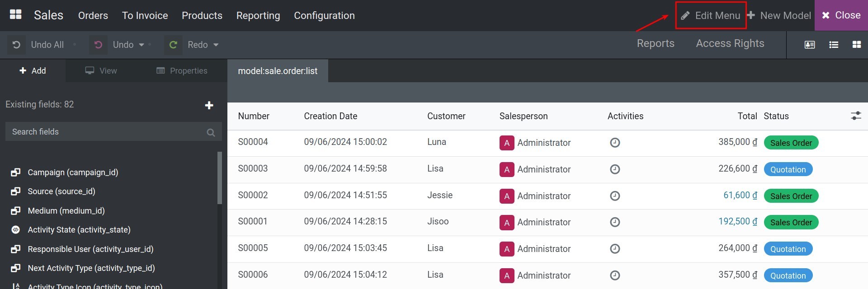Expand the Redo dropdown arrow

coord(216,45)
